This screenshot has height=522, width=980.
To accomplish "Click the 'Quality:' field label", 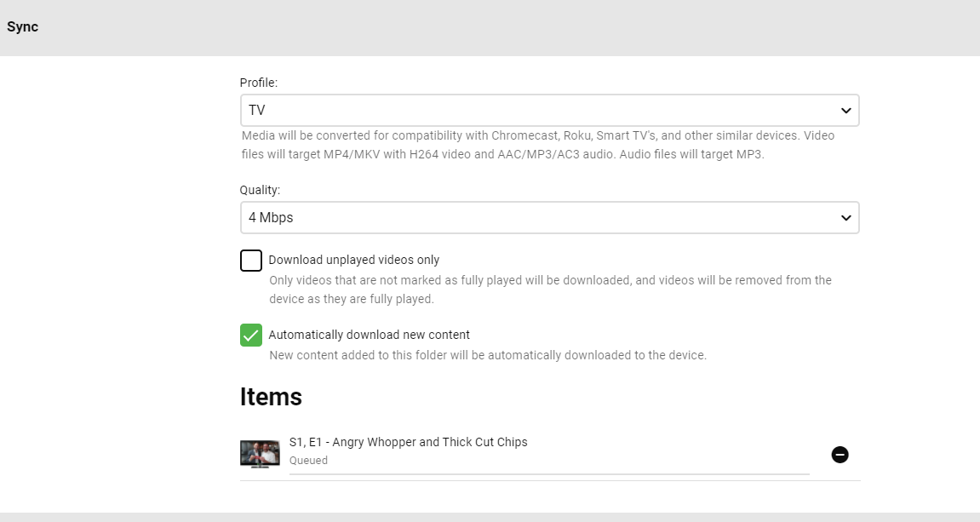I will [260, 190].
